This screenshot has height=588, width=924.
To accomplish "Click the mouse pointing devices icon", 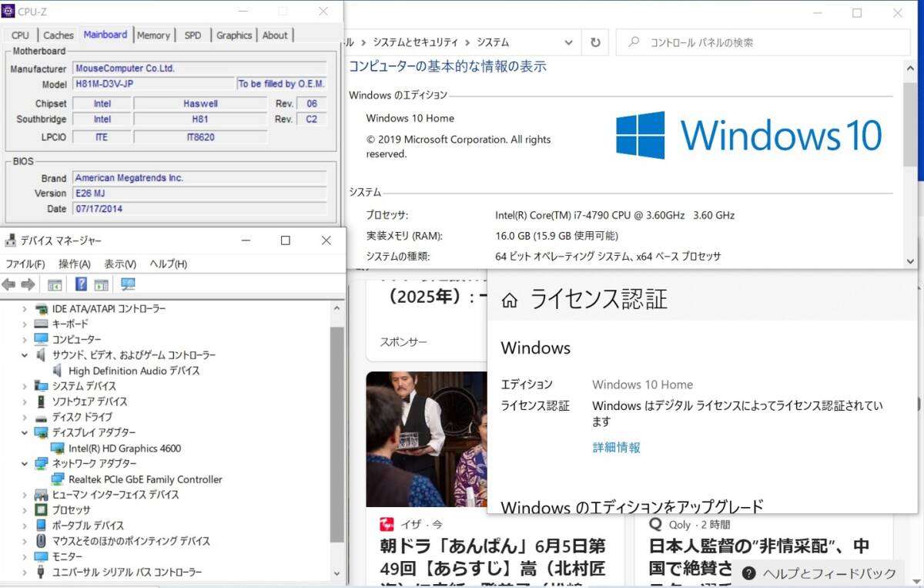I will pyautogui.click(x=42, y=541).
